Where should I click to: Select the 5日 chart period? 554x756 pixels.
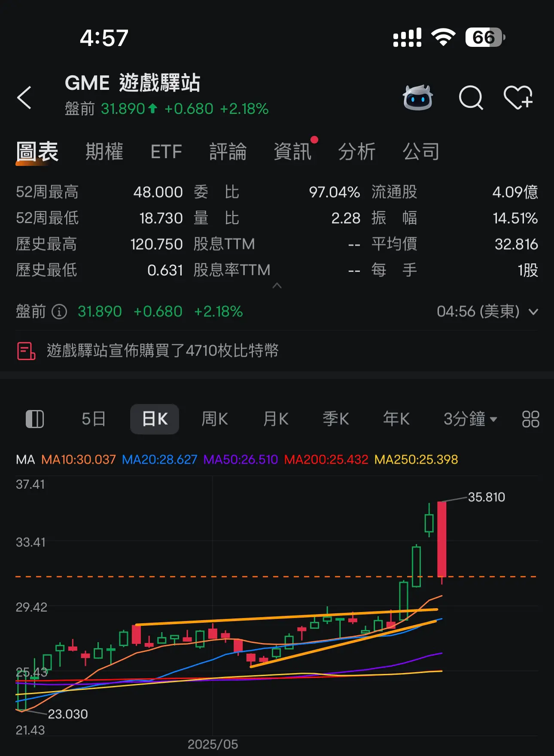tap(94, 419)
